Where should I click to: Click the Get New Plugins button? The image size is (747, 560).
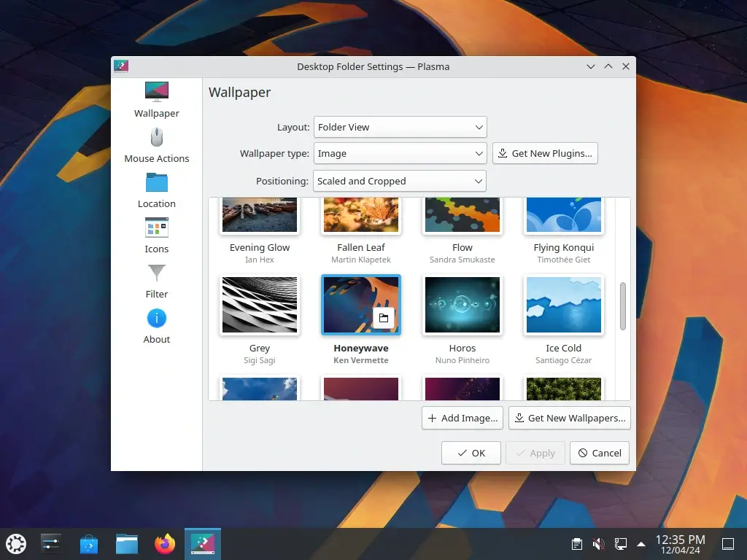click(x=545, y=154)
